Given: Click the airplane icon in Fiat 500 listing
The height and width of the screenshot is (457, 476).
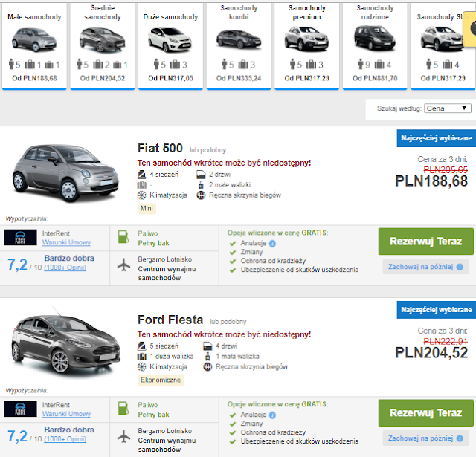Looking at the screenshot, I should [124, 265].
